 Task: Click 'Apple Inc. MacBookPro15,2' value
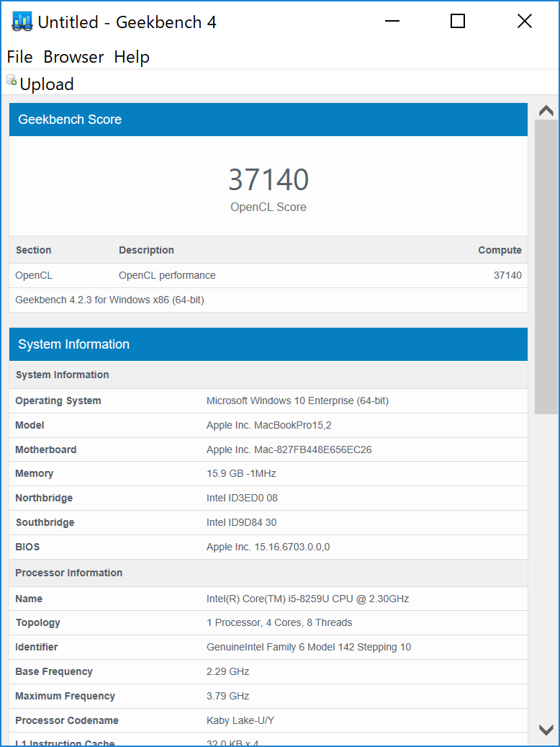(269, 425)
